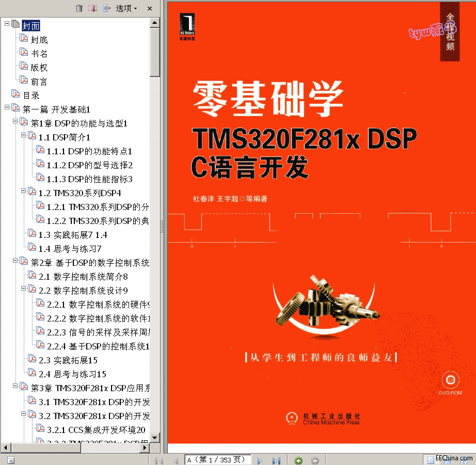Click the green previous view button
This screenshot has height=465, width=476.
click(298, 460)
